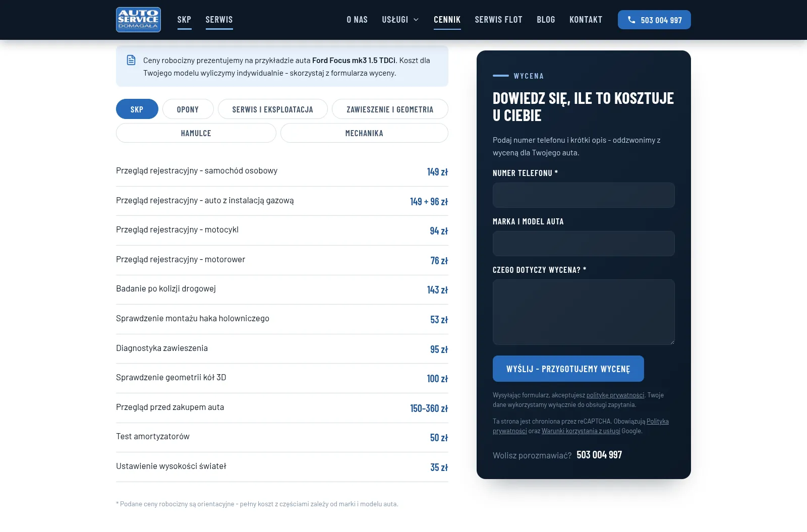Click phone number next to Wolisz porozmawiać

point(599,455)
